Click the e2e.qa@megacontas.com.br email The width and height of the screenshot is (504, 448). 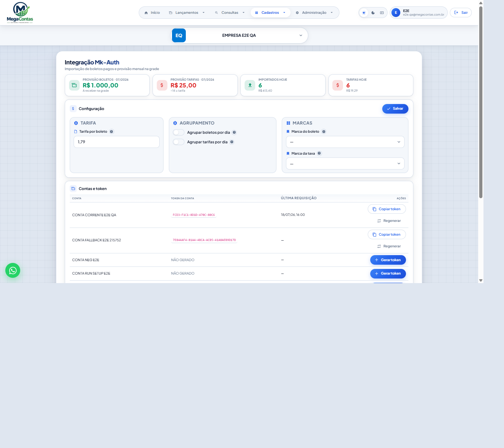point(423,15)
